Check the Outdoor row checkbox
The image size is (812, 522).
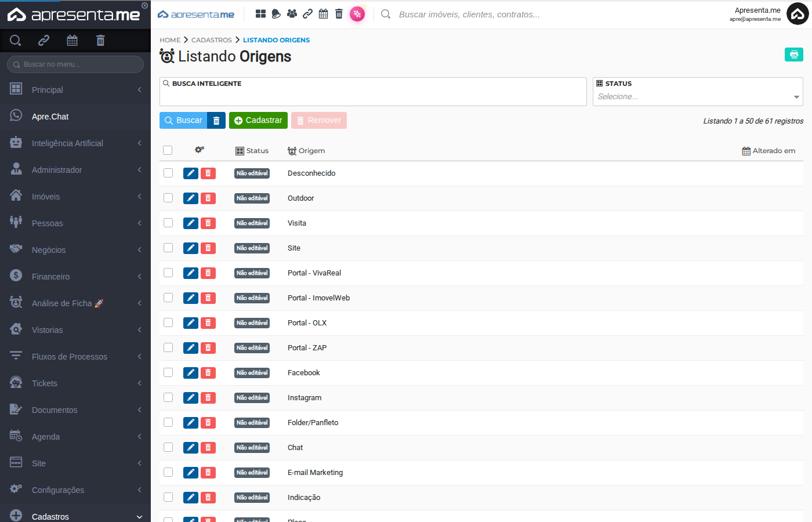pos(168,198)
